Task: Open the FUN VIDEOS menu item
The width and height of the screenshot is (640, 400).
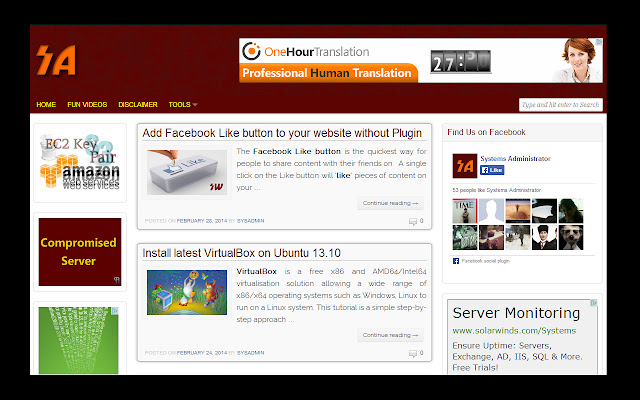Action: [x=87, y=104]
